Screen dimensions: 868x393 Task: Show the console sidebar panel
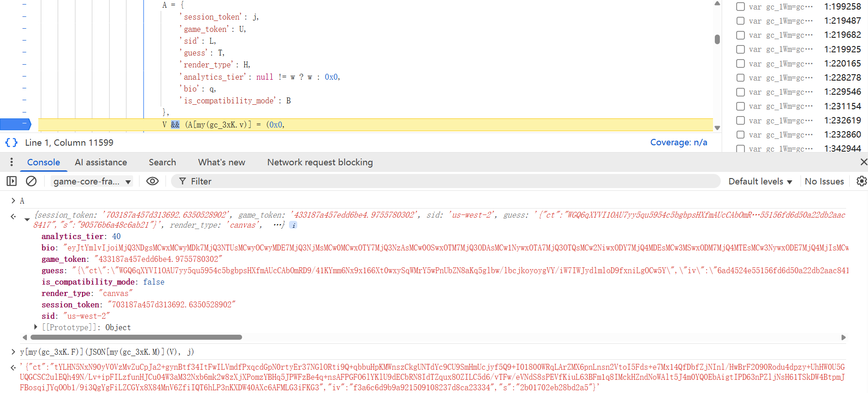tap(11, 181)
